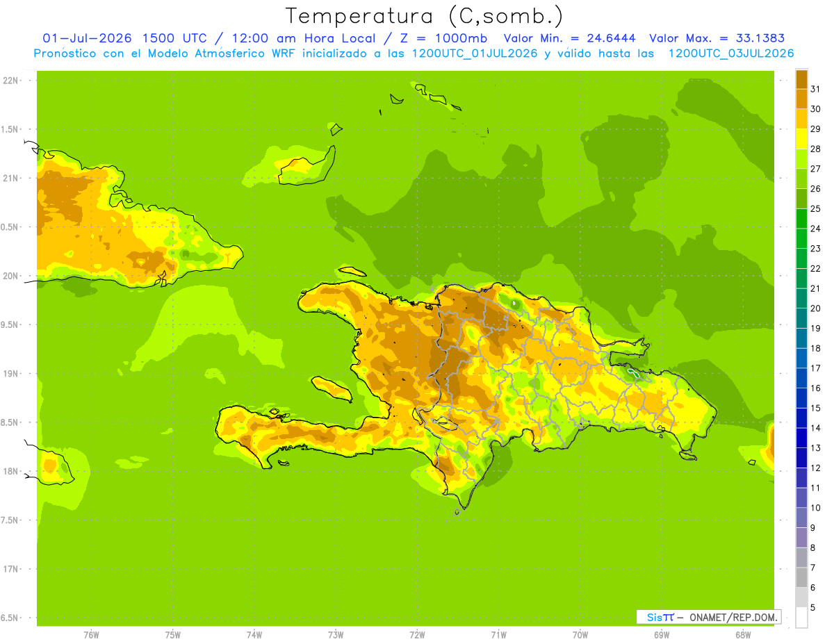Click the legend value label 28
Image resolution: width=834 pixels, height=644 pixels.
tap(815, 149)
